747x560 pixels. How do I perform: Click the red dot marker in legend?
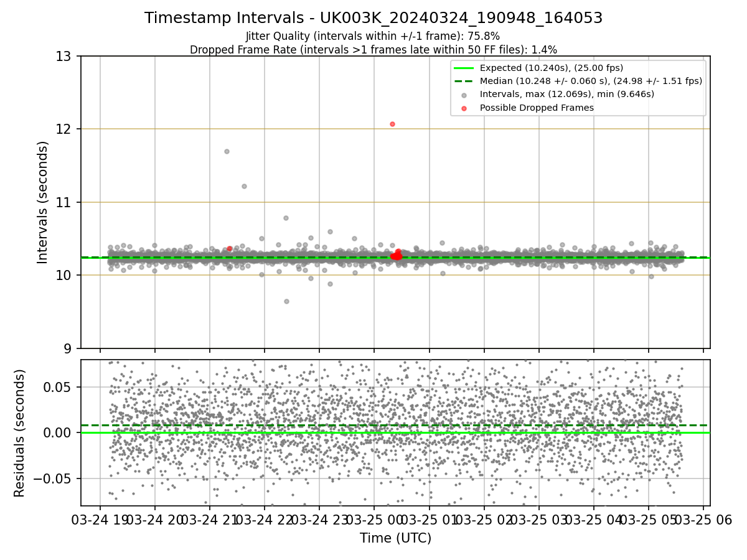pyautogui.click(x=464, y=108)
